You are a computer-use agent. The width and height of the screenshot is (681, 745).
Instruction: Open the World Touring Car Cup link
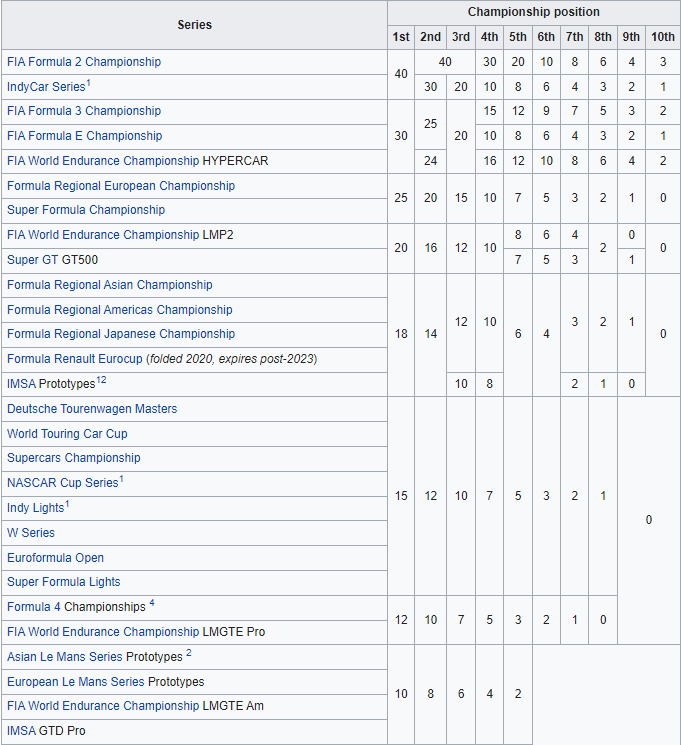coord(67,434)
